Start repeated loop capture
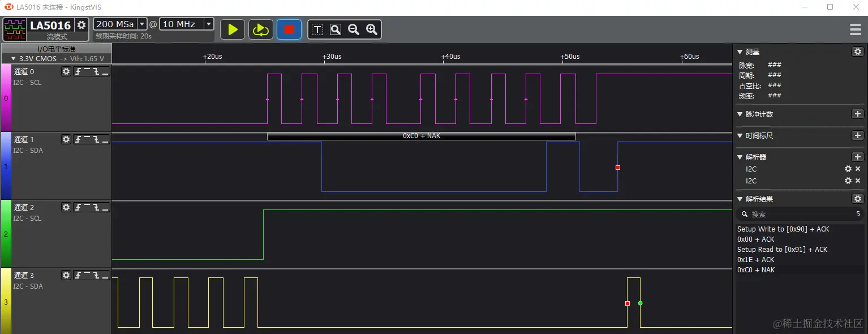Screen dimensions: 868x334 pyautogui.click(x=261, y=29)
